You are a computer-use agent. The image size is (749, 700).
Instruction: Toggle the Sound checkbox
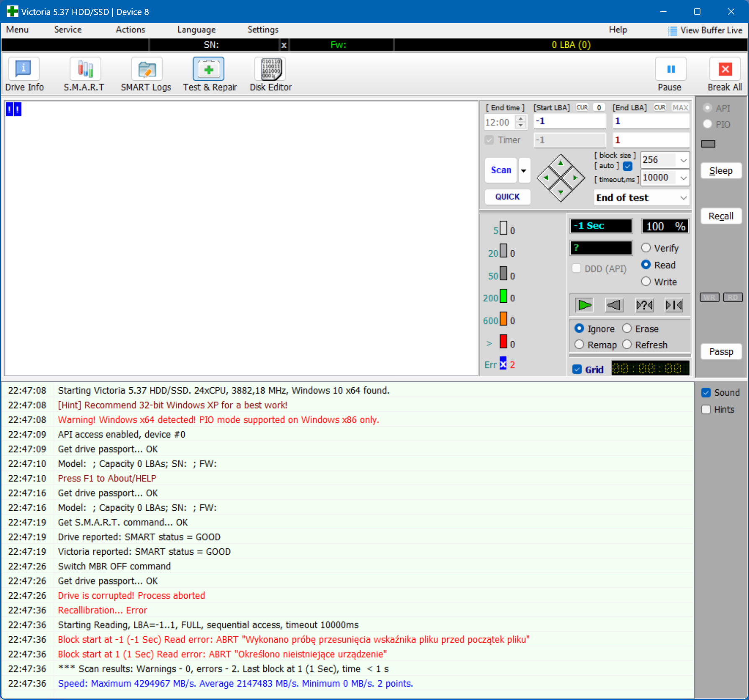pyautogui.click(x=706, y=393)
